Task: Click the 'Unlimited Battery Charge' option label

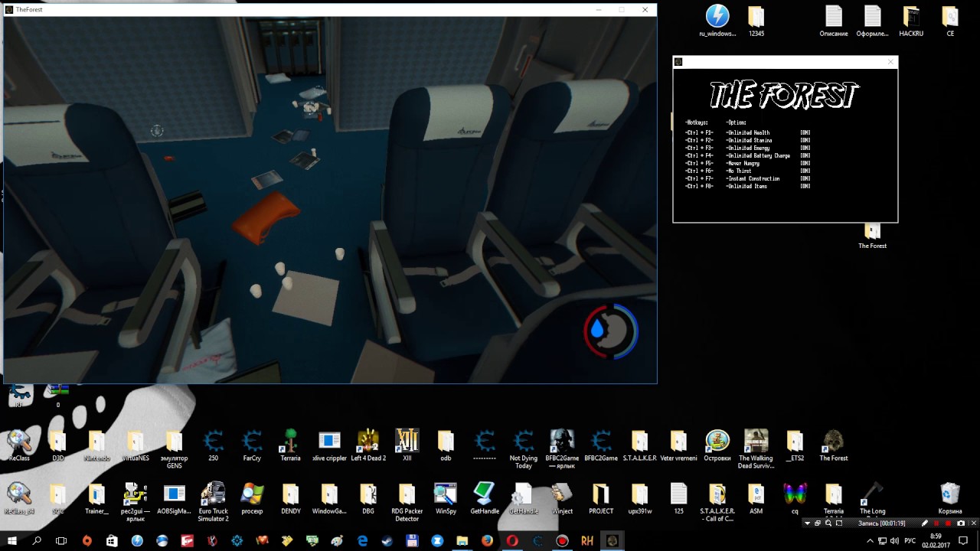Action: click(758, 156)
